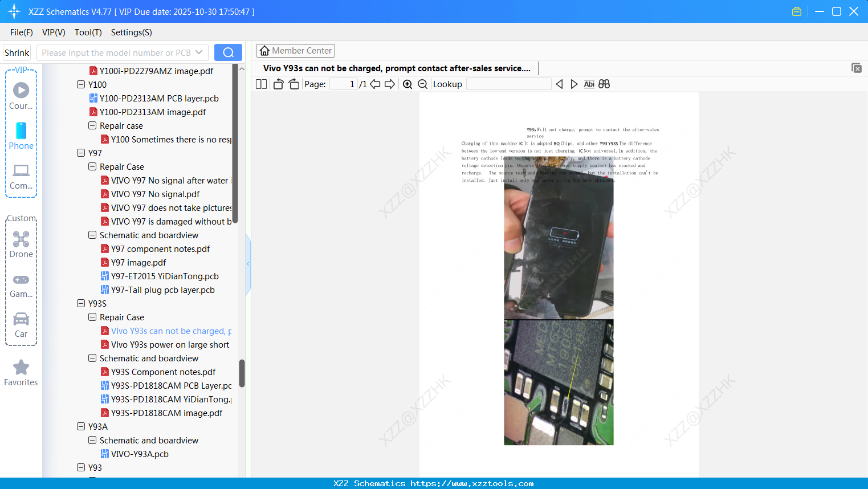This screenshot has height=489, width=868.
Task: Zoom in on the document
Action: pyautogui.click(x=407, y=84)
